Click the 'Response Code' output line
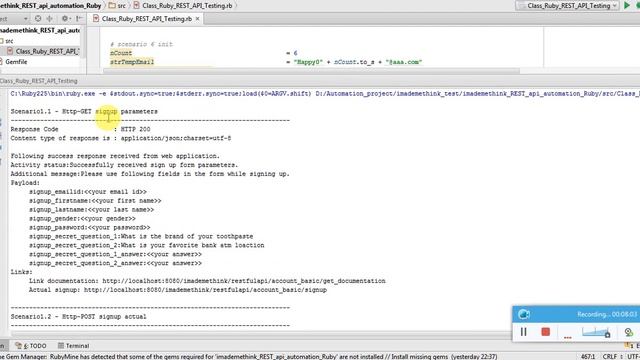 [x=80, y=129]
